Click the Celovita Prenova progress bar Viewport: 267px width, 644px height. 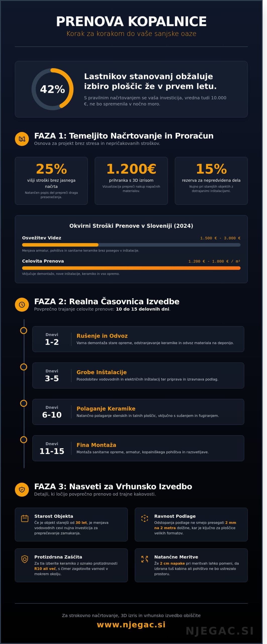131,268
